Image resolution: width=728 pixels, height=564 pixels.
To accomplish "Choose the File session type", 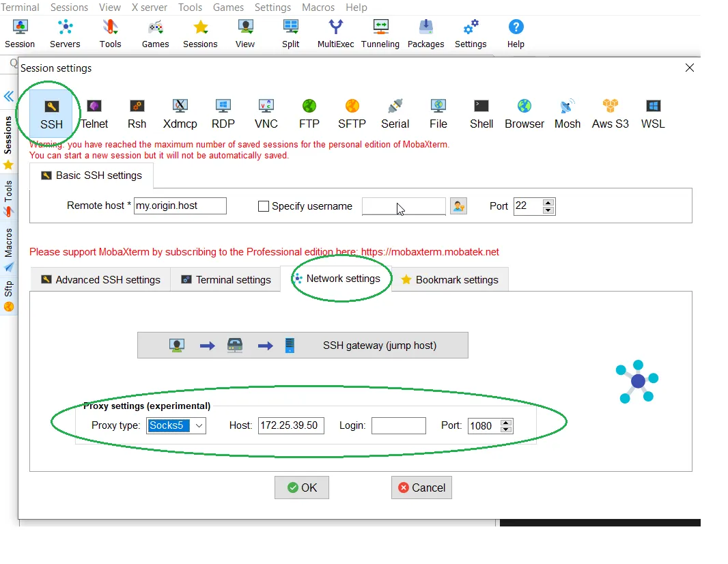I will 438,114.
